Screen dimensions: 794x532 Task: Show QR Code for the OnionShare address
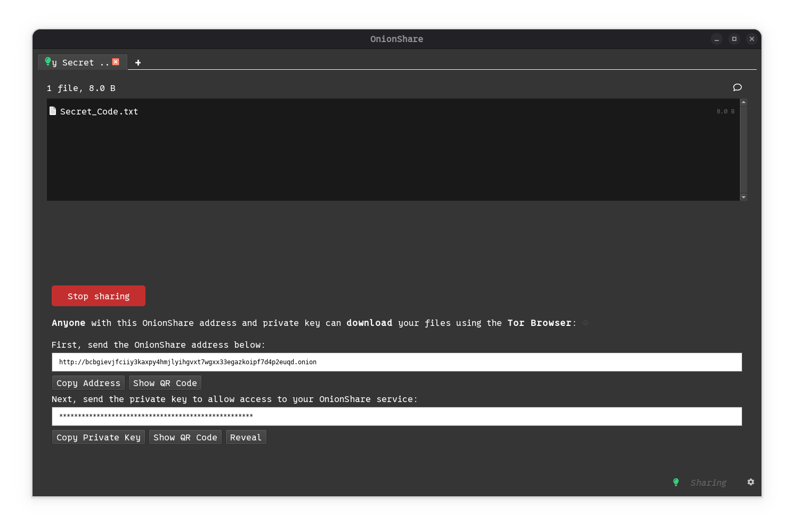[165, 383]
